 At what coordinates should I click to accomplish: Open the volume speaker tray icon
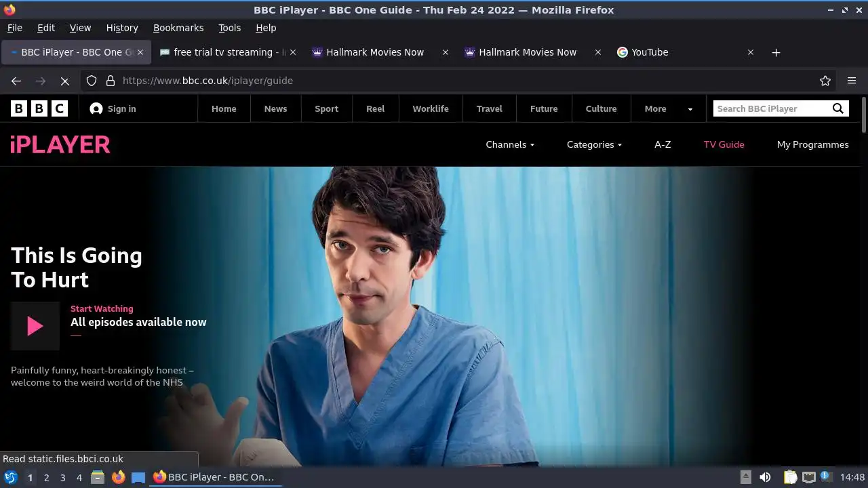(x=765, y=477)
